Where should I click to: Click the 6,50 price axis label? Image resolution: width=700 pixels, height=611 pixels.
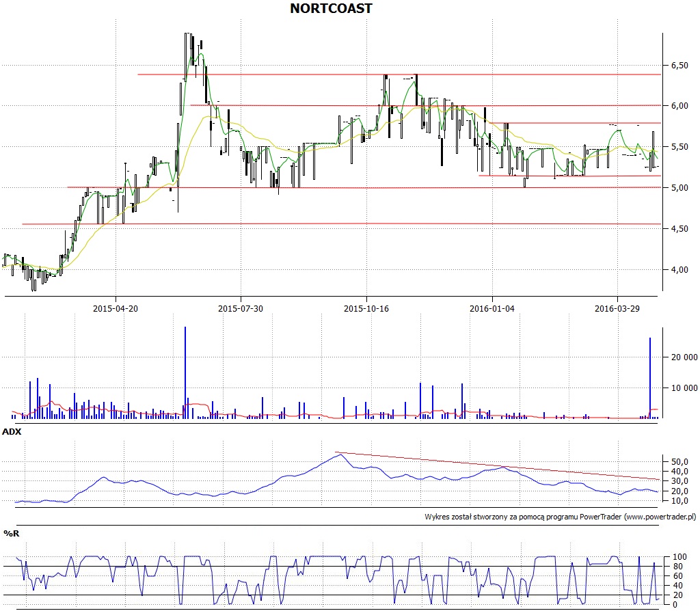679,66
